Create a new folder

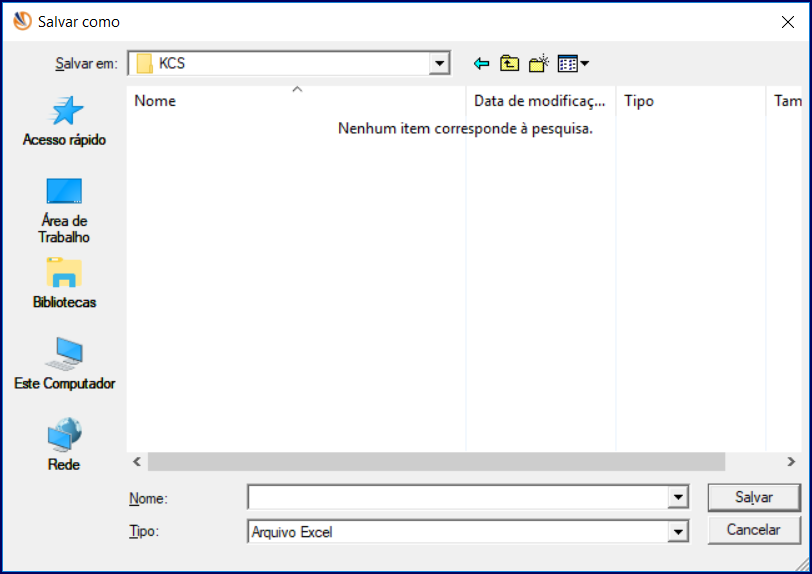point(539,63)
